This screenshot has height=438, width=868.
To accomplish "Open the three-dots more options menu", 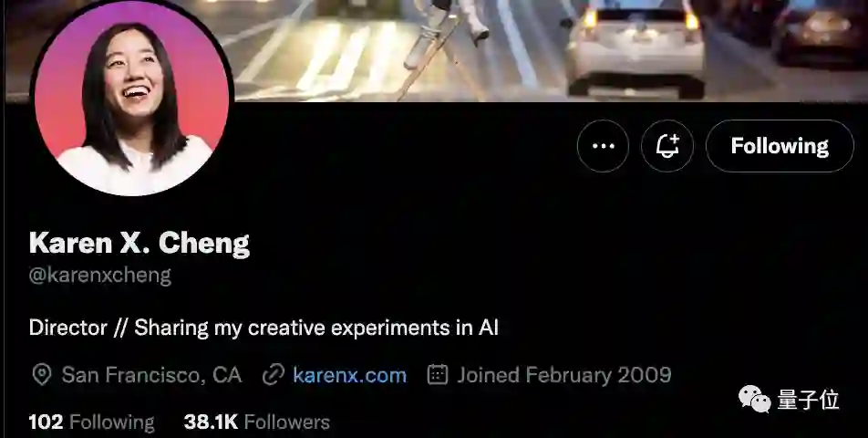I will (x=603, y=146).
